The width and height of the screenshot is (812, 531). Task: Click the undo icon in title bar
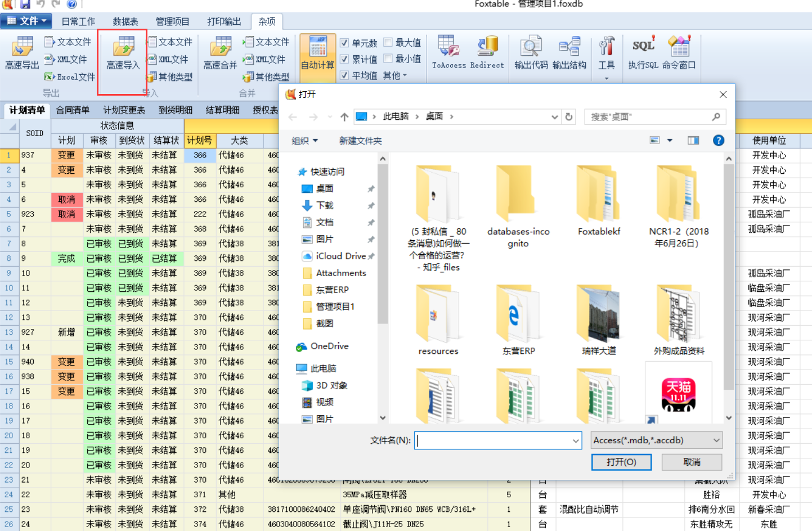pyautogui.click(x=41, y=4)
